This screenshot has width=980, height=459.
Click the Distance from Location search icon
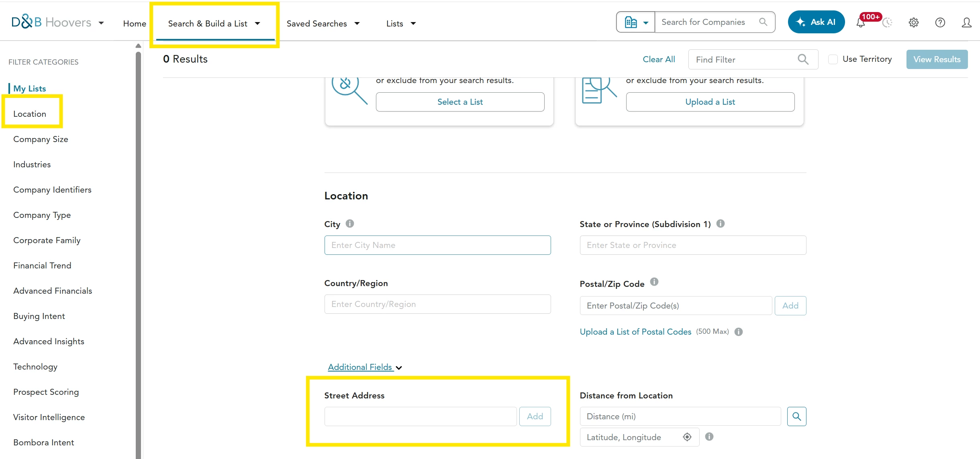tap(797, 416)
